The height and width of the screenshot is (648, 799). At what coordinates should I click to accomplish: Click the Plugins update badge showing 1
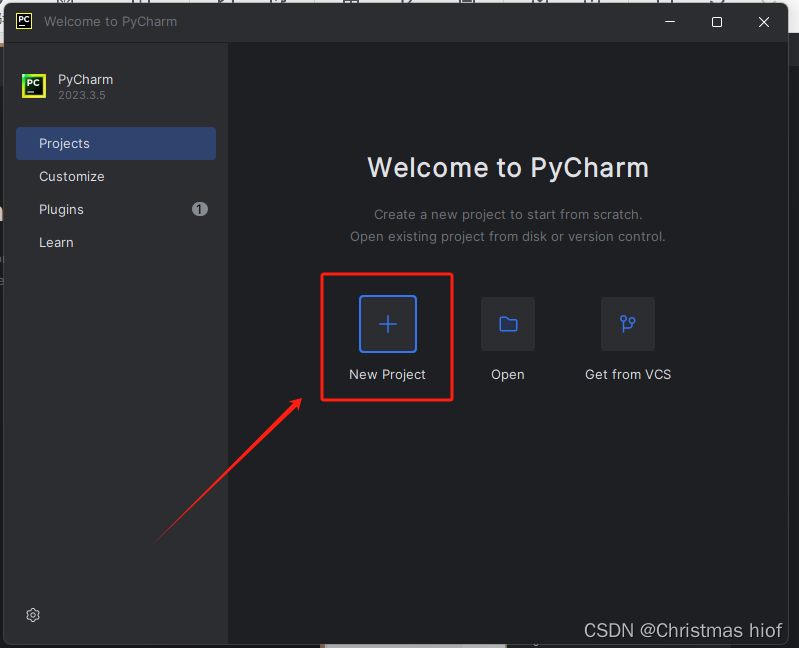(200, 209)
